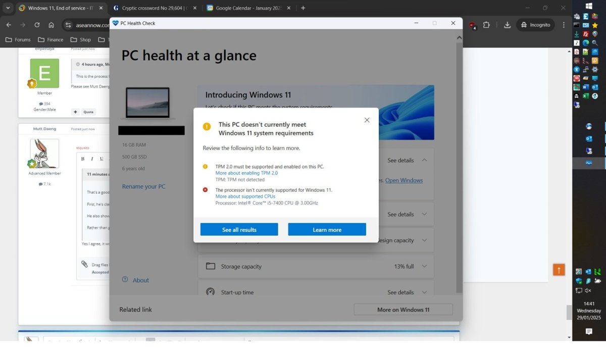
Task: Toggle bold in the forum reply editor
Action: 83,159
